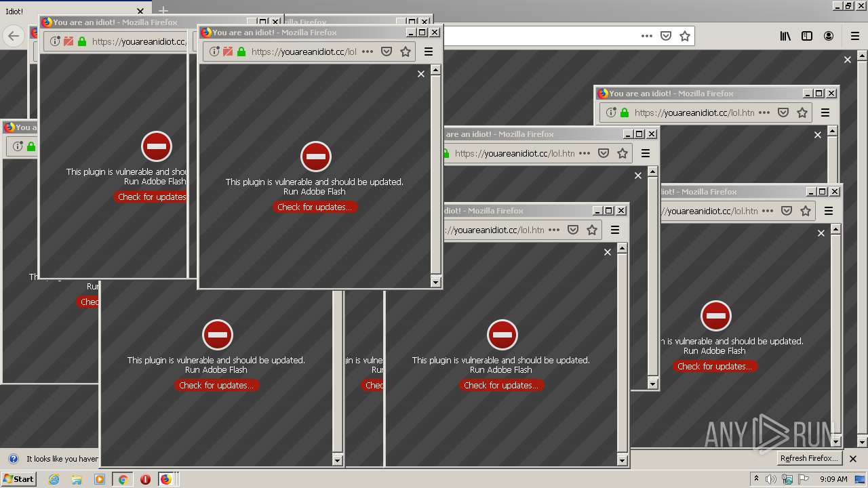
Task: Click the Refresh Firefox... button
Action: [809, 458]
